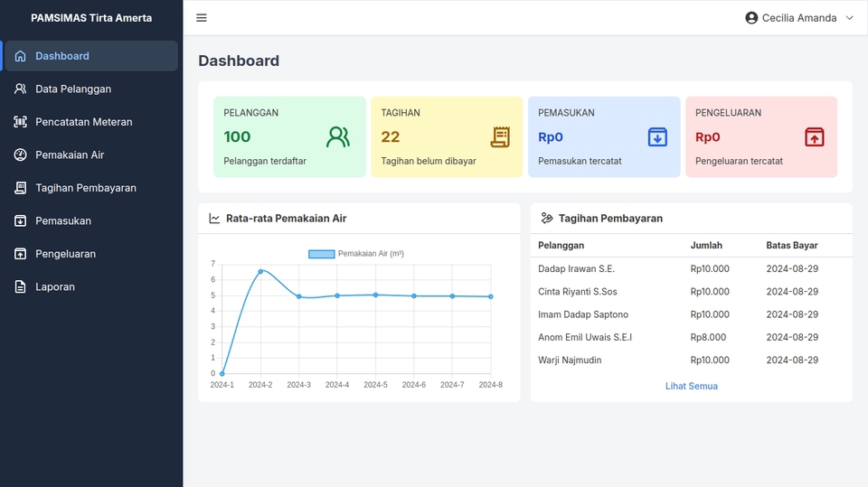Select the Dashboard sidebar item
The width and height of the screenshot is (868, 487).
click(x=62, y=56)
